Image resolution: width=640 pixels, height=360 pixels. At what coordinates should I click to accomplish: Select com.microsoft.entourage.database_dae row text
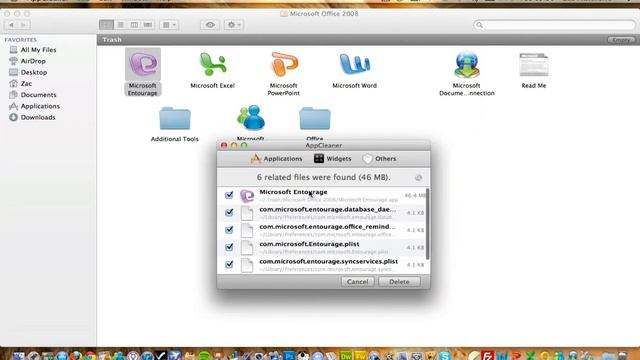click(328, 209)
